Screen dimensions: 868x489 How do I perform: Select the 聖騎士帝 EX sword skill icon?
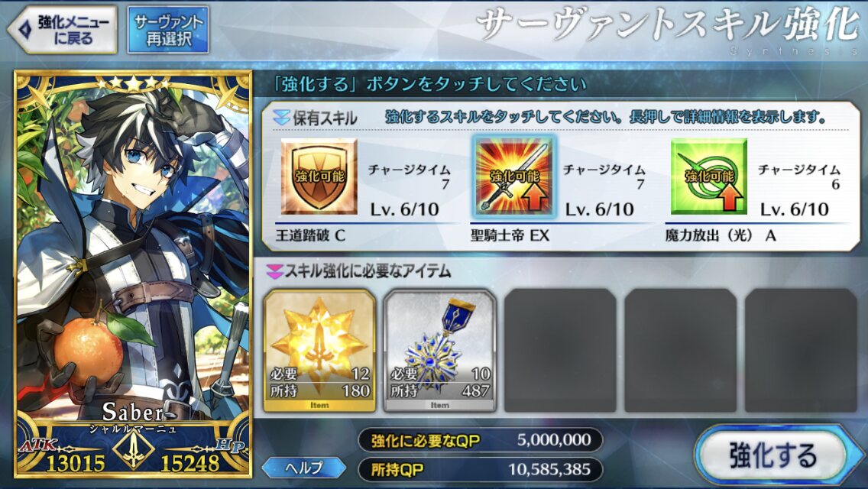(513, 176)
